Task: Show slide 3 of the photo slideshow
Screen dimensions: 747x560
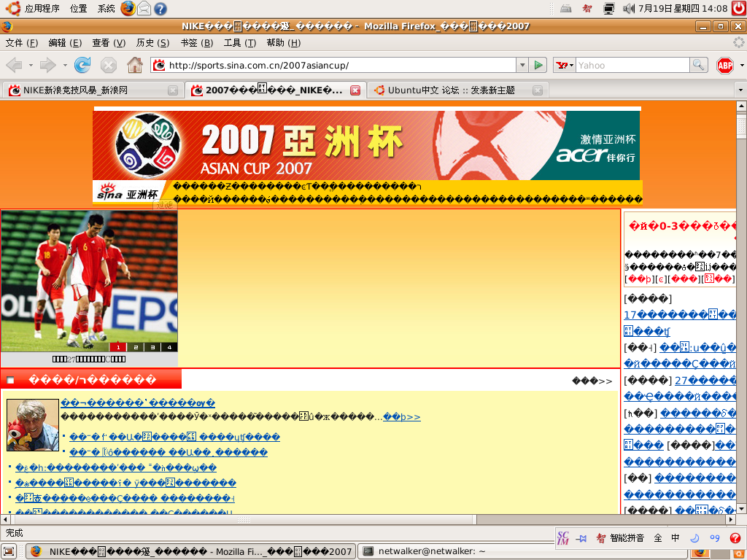Action: click(152, 347)
